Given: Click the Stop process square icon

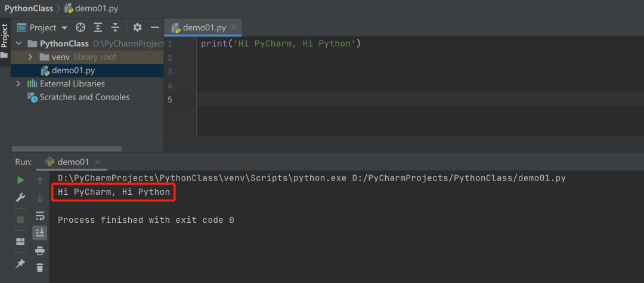Looking at the screenshot, I should point(20,219).
